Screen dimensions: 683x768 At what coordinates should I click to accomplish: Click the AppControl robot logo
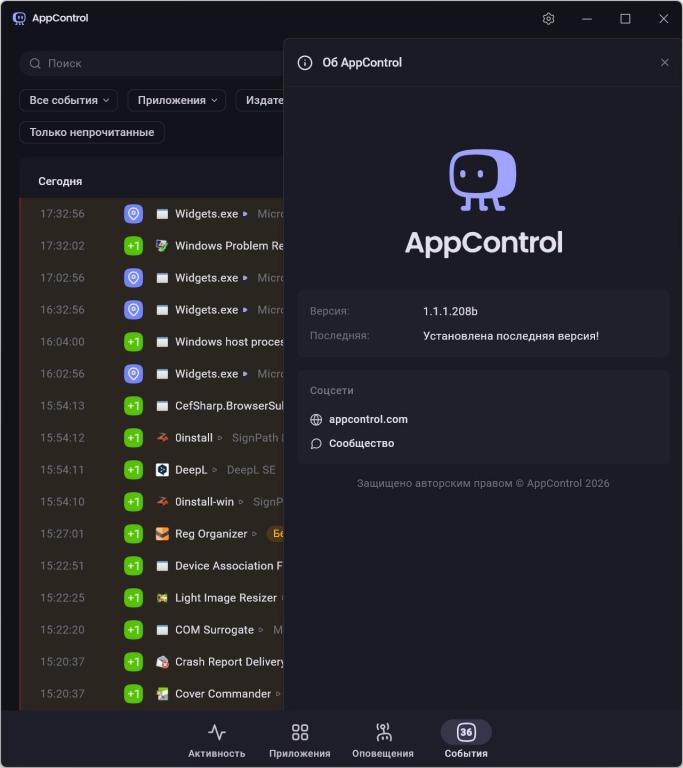pos(483,180)
